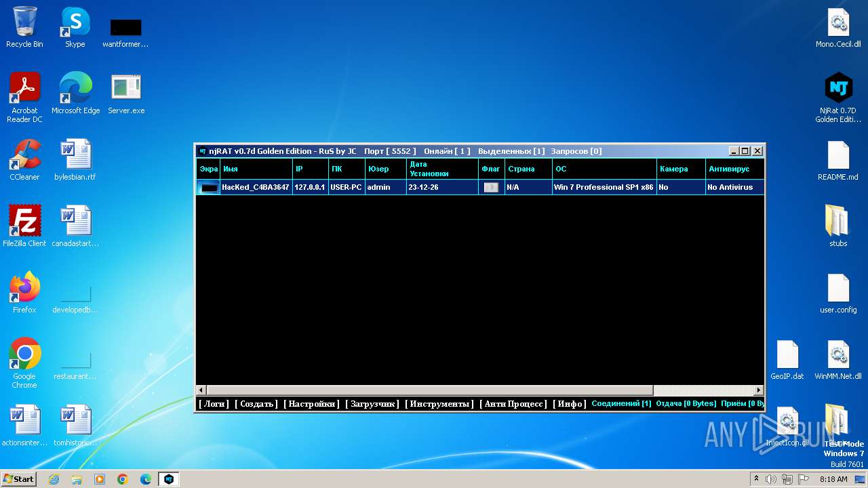Click the client screen thumbnail
The width and height of the screenshot is (868, 488).
coord(209,188)
